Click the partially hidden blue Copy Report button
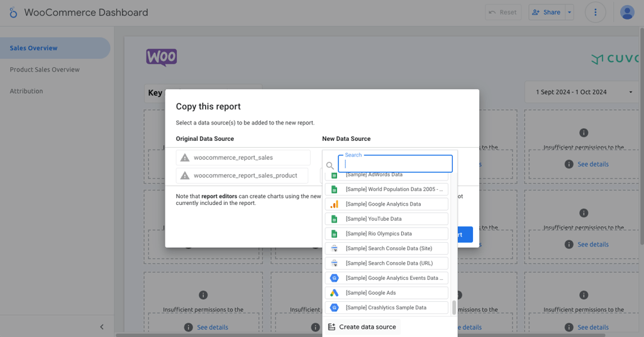Viewport: 644px width, 337px height. [465, 235]
